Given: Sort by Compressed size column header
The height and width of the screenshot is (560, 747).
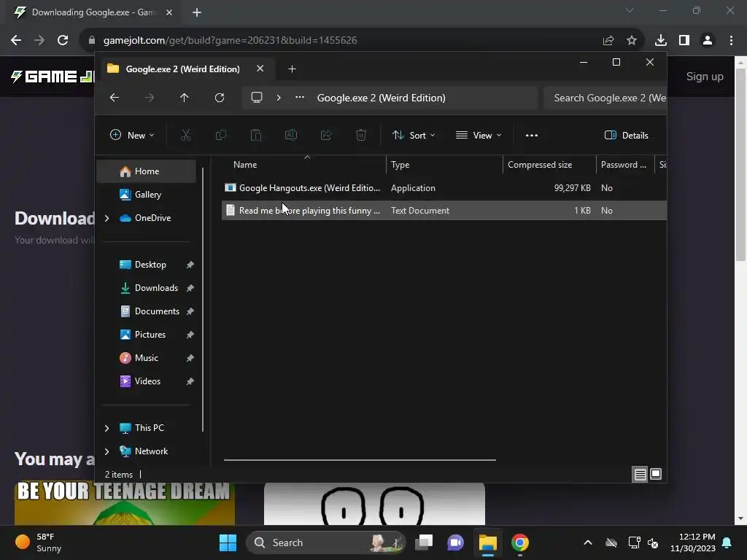Looking at the screenshot, I should point(549,165).
